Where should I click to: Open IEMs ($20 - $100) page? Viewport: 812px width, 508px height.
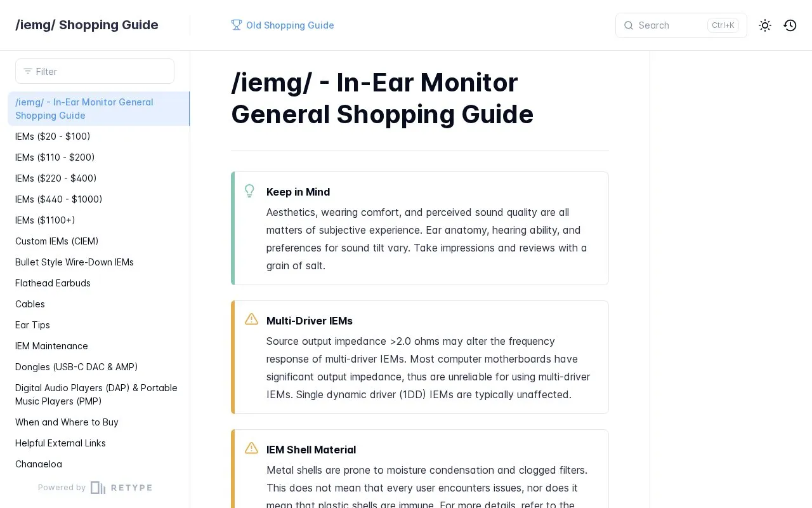pyautogui.click(x=53, y=137)
